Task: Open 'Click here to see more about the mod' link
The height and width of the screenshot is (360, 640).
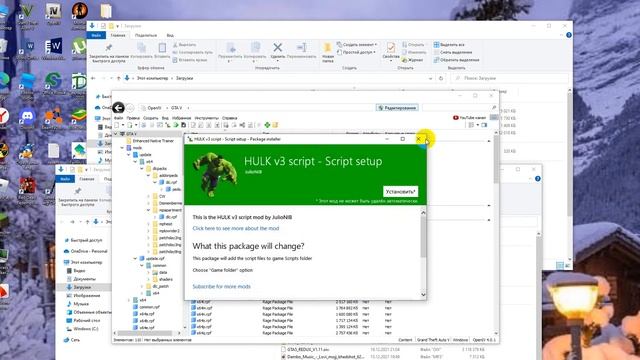Action: [236, 228]
